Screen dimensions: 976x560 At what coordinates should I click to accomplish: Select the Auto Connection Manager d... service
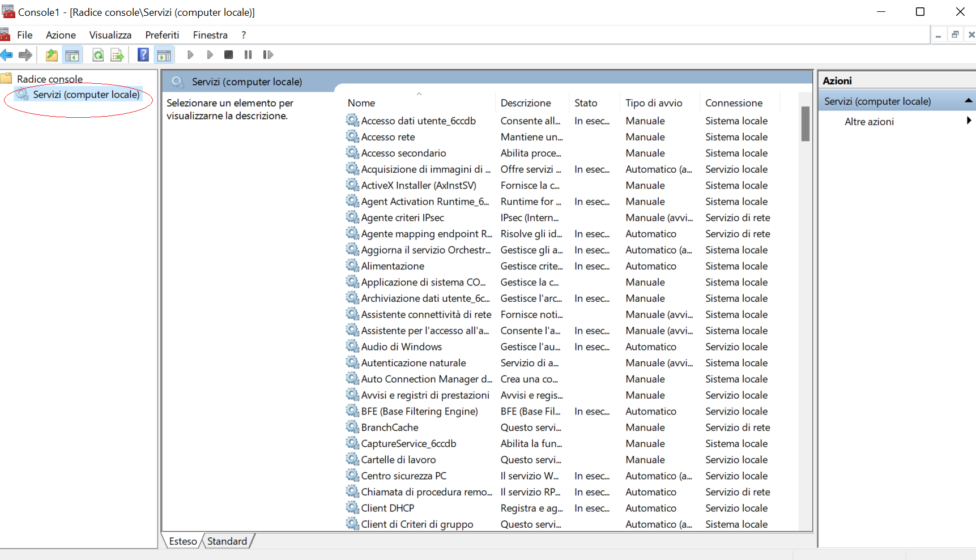coord(427,379)
